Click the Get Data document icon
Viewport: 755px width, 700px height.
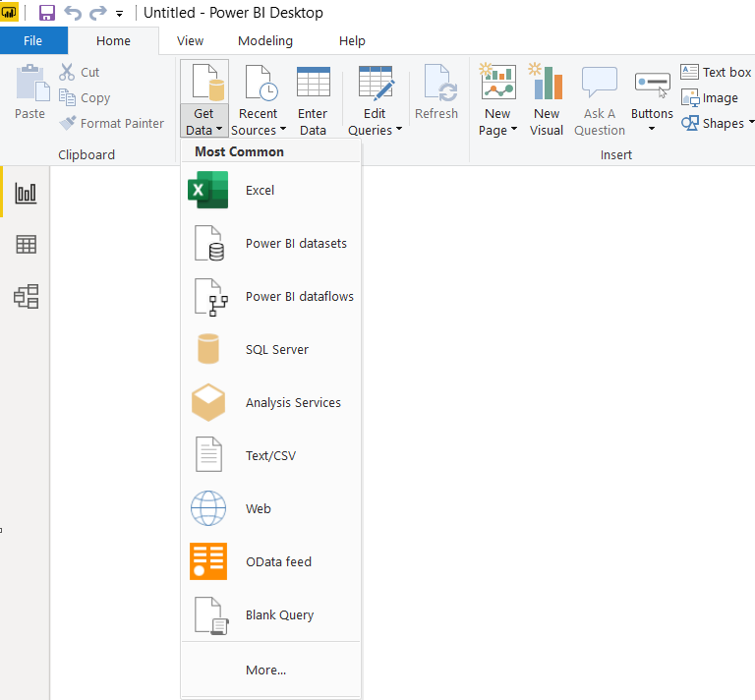208,83
